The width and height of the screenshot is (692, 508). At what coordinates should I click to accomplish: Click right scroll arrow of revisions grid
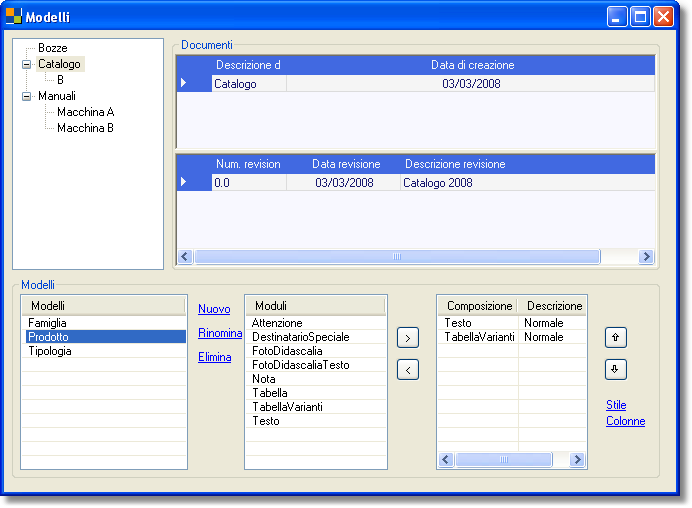click(x=646, y=256)
